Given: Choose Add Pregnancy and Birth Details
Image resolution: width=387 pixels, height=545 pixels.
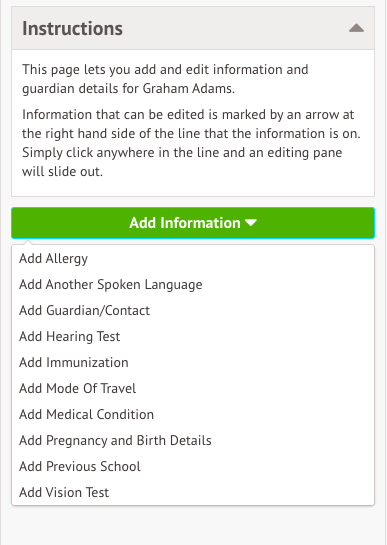Looking at the screenshot, I should point(193,440).
